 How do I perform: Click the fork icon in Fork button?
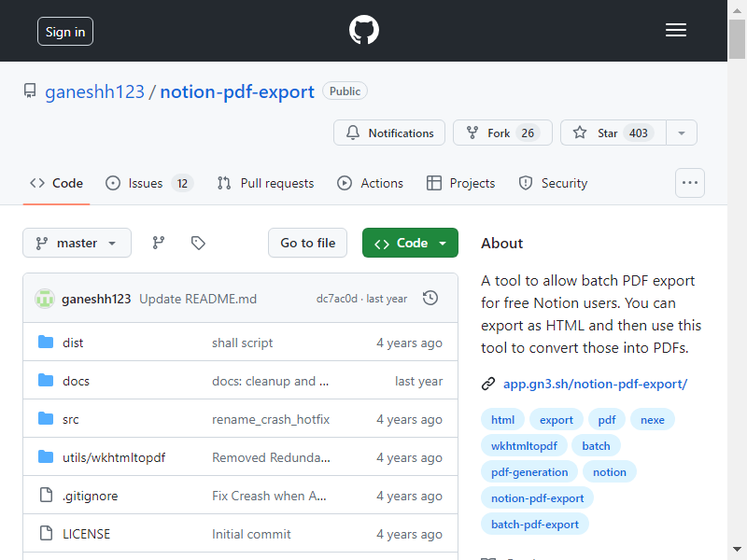[x=472, y=133]
